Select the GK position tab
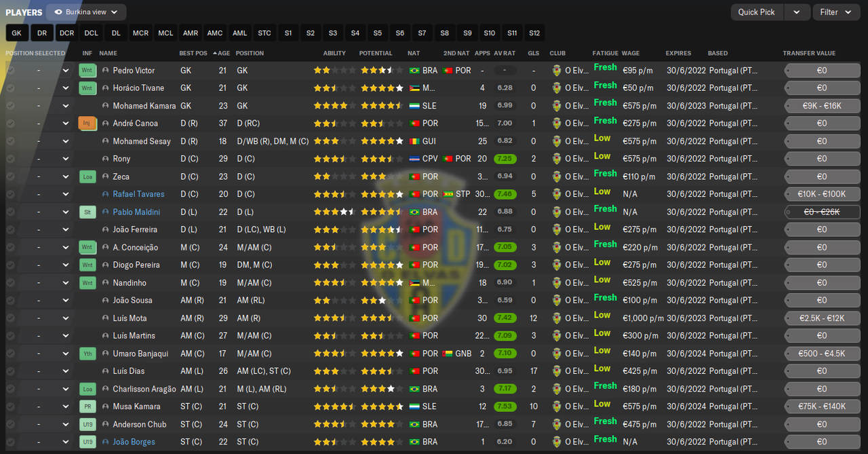 coord(17,33)
